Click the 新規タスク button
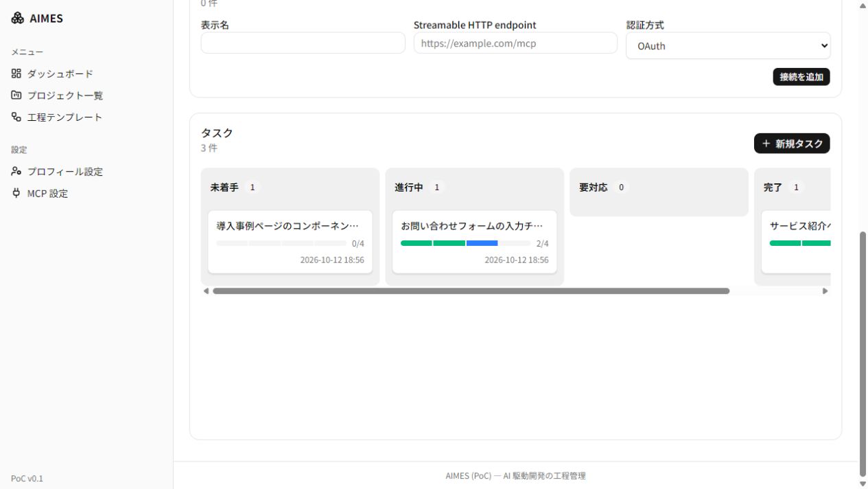868x489 pixels. 792,144
